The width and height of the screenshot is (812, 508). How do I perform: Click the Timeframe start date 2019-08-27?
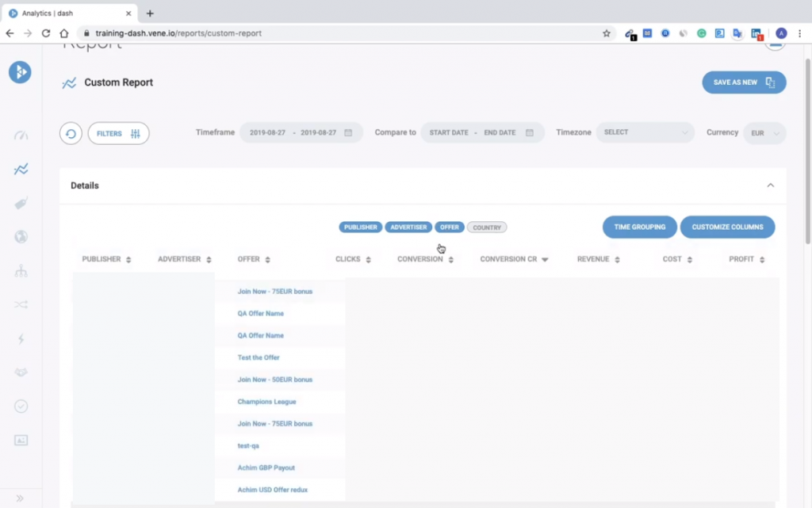point(267,133)
